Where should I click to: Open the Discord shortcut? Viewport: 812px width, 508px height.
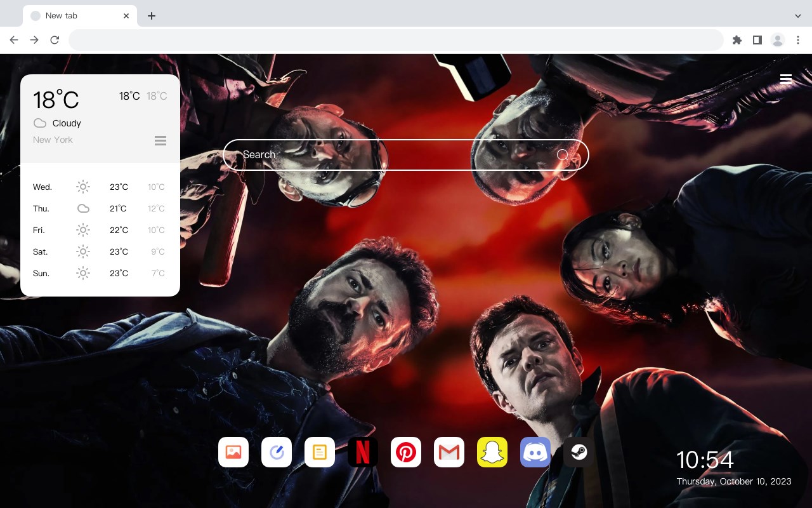coord(535,452)
